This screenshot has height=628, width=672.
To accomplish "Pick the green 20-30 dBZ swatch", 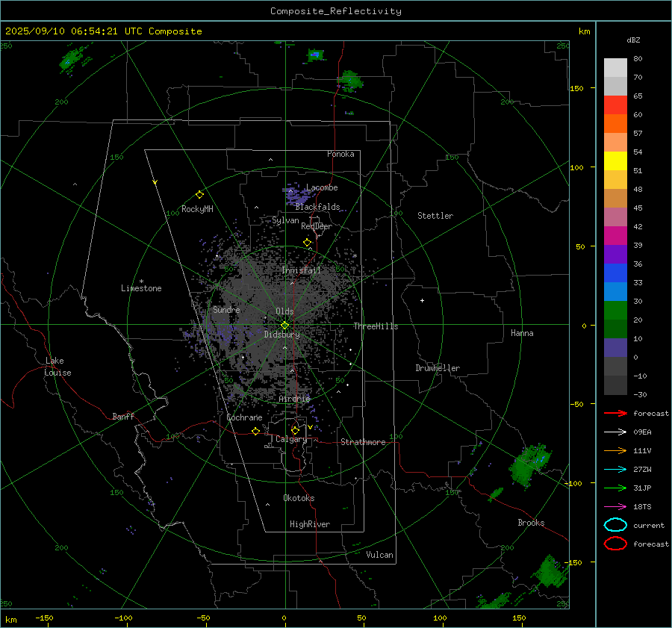I will [x=615, y=311].
